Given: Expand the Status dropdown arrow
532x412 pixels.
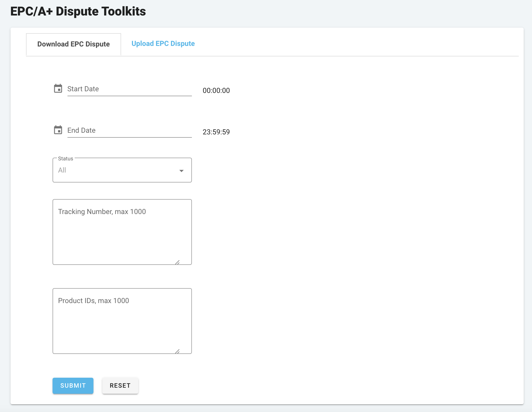Looking at the screenshot, I should pos(181,171).
